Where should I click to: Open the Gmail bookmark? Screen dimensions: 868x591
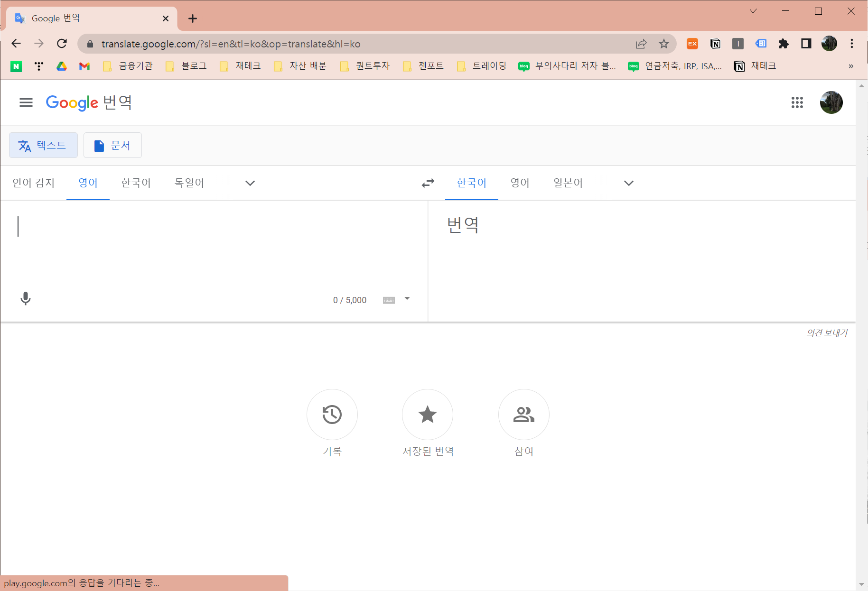tap(84, 66)
